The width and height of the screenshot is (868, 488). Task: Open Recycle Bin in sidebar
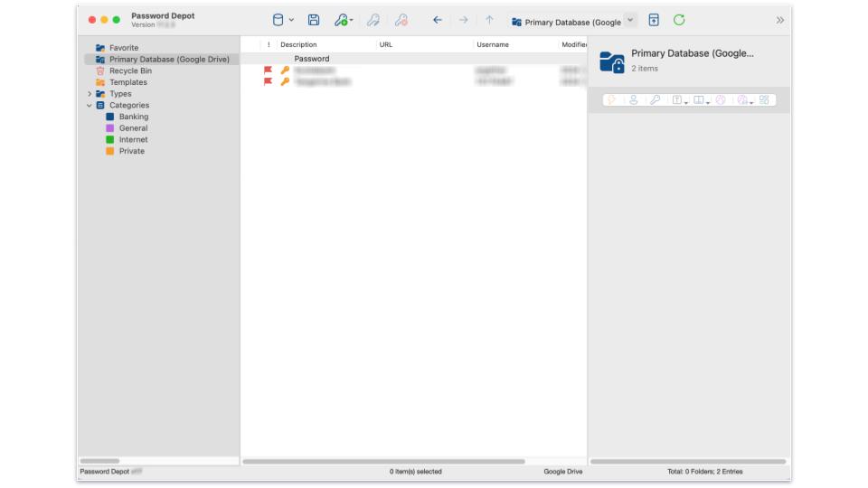130,70
